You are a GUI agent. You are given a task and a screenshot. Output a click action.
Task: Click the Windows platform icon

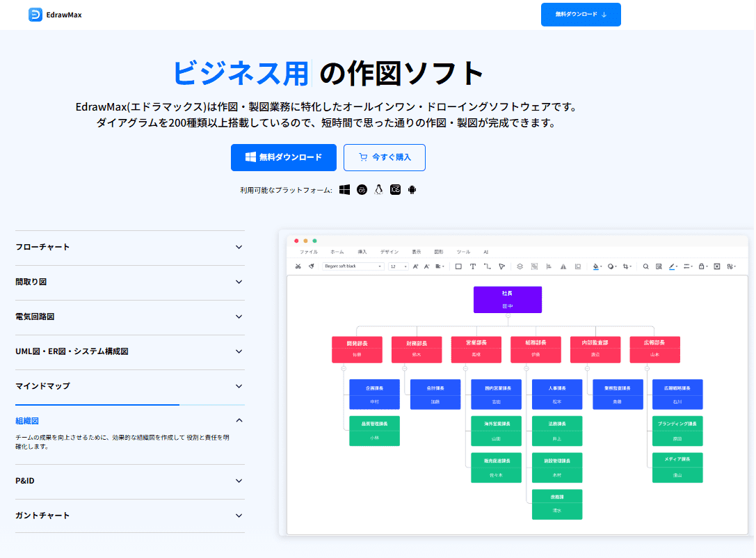coord(344,189)
